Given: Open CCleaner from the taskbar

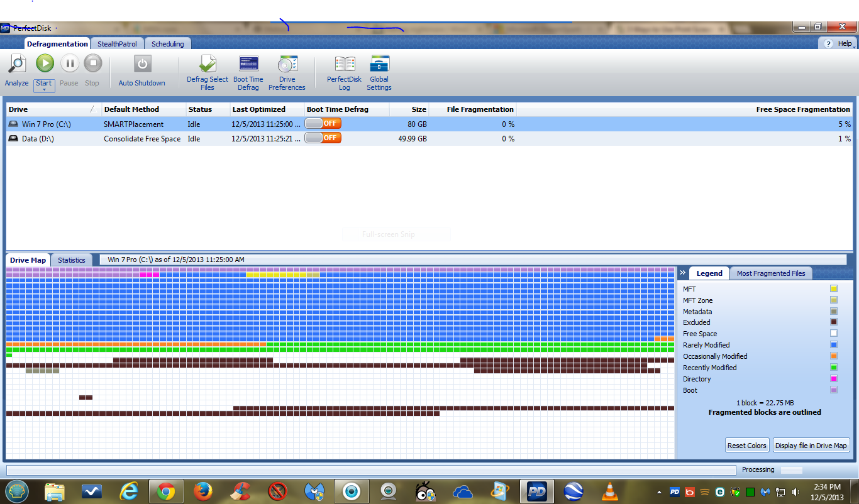Looking at the screenshot, I should pos(240,491).
